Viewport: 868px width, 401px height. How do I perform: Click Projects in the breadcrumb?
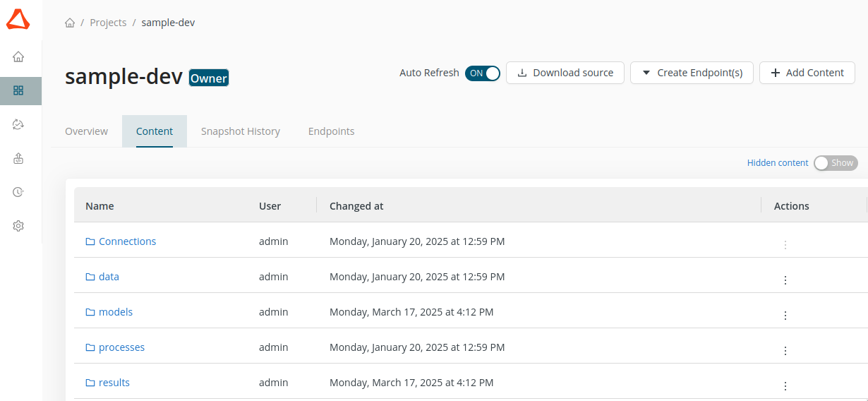108,23
